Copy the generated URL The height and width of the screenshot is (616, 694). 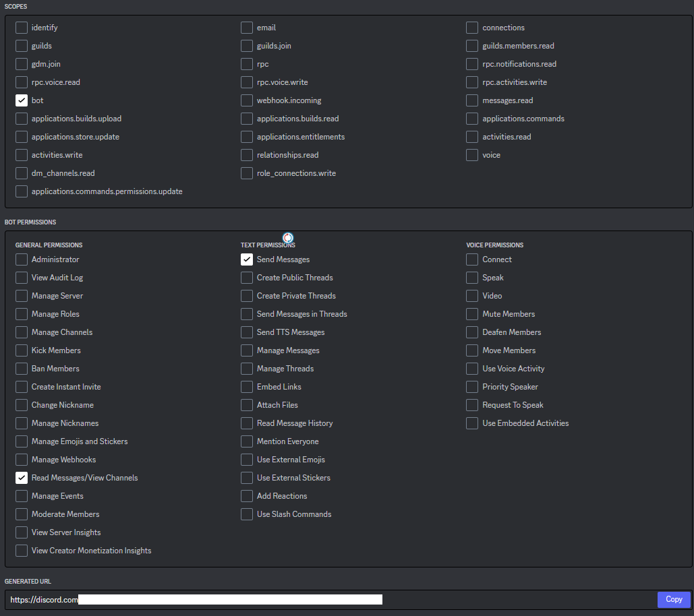[674, 599]
